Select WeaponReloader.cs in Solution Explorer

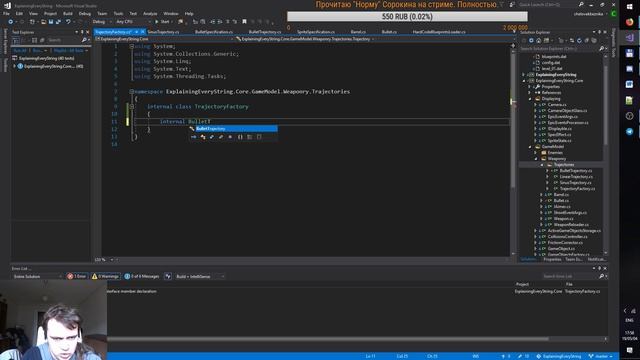[571, 225]
